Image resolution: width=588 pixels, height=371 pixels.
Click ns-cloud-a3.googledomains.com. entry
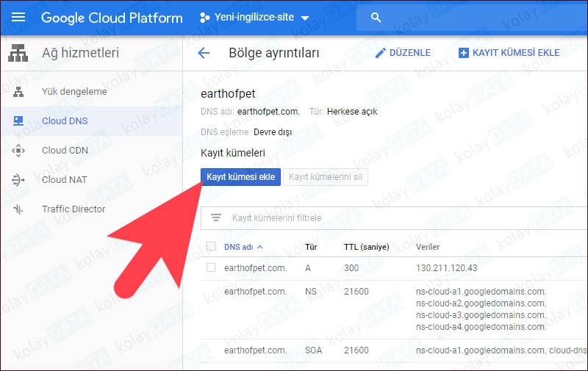(481, 315)
